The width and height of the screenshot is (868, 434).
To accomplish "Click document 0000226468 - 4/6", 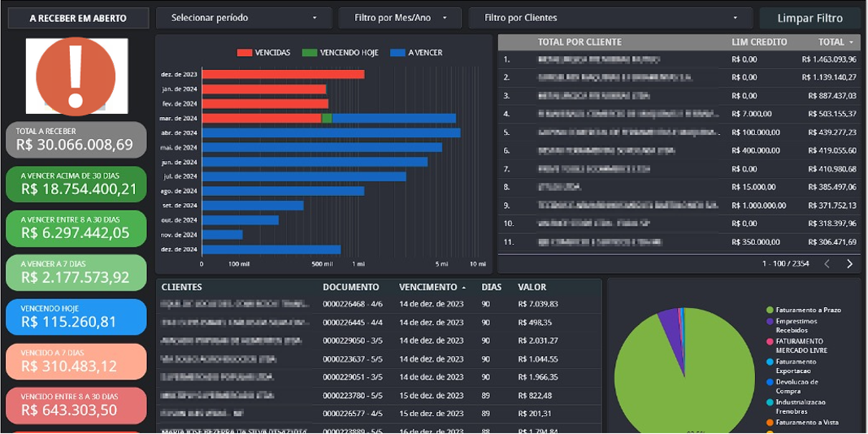I will click(x=354, y=304).
